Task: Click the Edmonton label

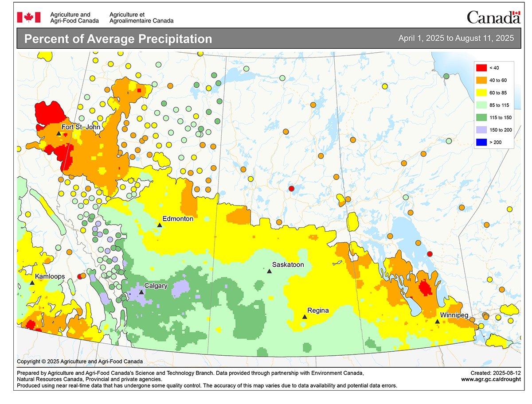Action: (178, 219)
